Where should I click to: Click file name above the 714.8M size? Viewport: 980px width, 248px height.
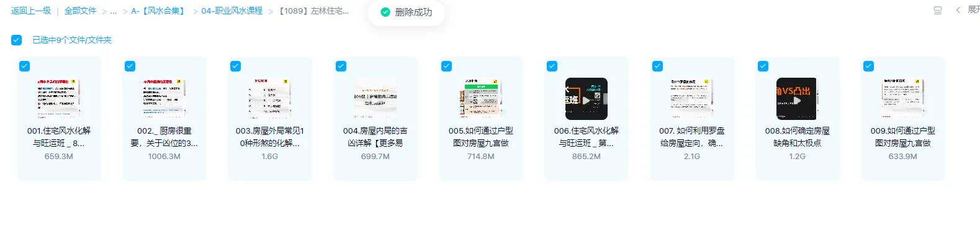click(x=481, y=137)
